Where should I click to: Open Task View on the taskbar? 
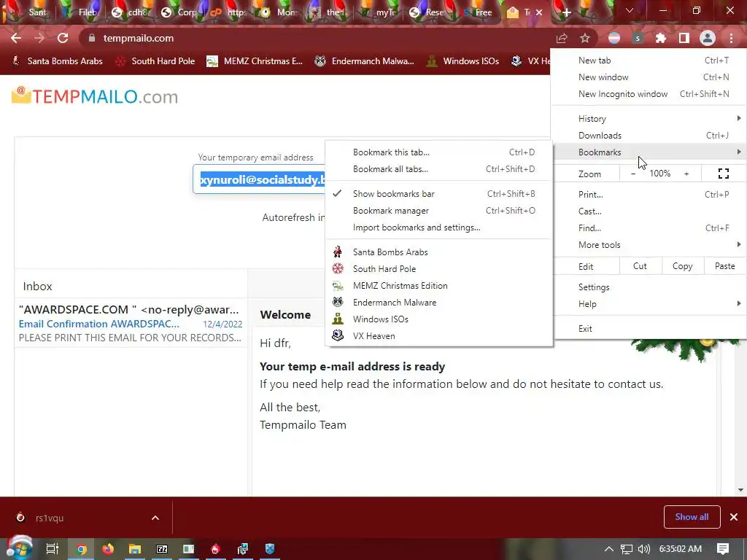[x=53, y=549]
